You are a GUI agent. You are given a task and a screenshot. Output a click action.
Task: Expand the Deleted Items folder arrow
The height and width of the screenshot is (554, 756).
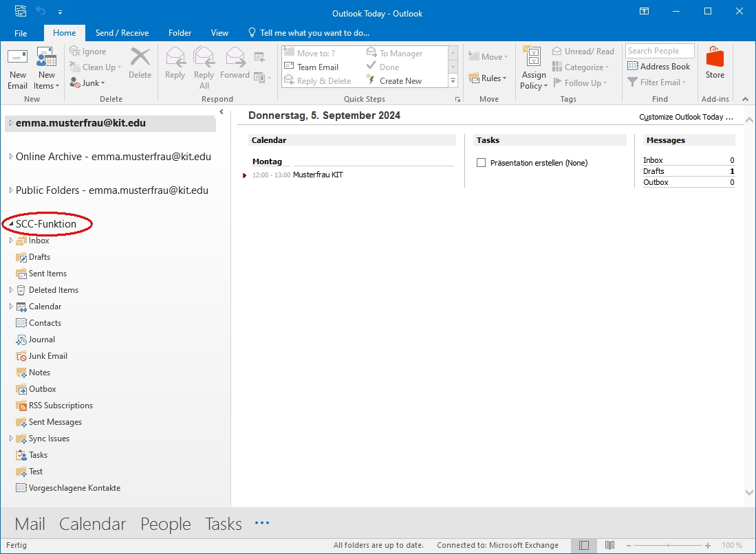click(x=11, y=290)
